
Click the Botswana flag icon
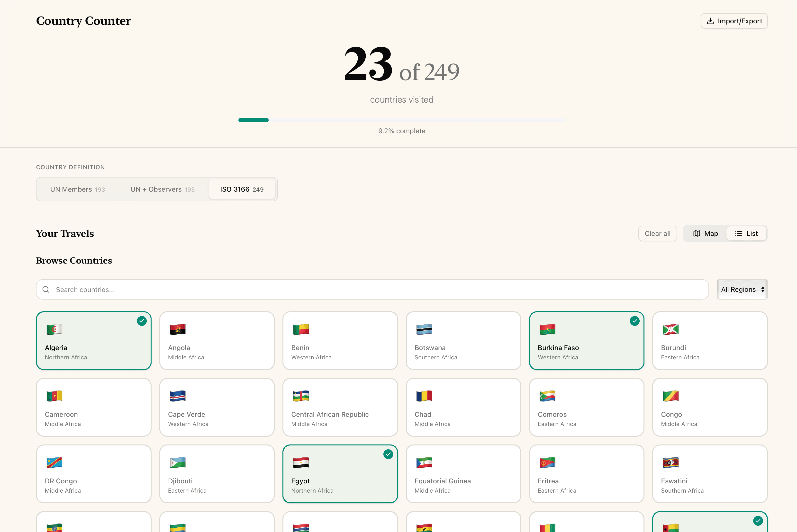point(424,329)
